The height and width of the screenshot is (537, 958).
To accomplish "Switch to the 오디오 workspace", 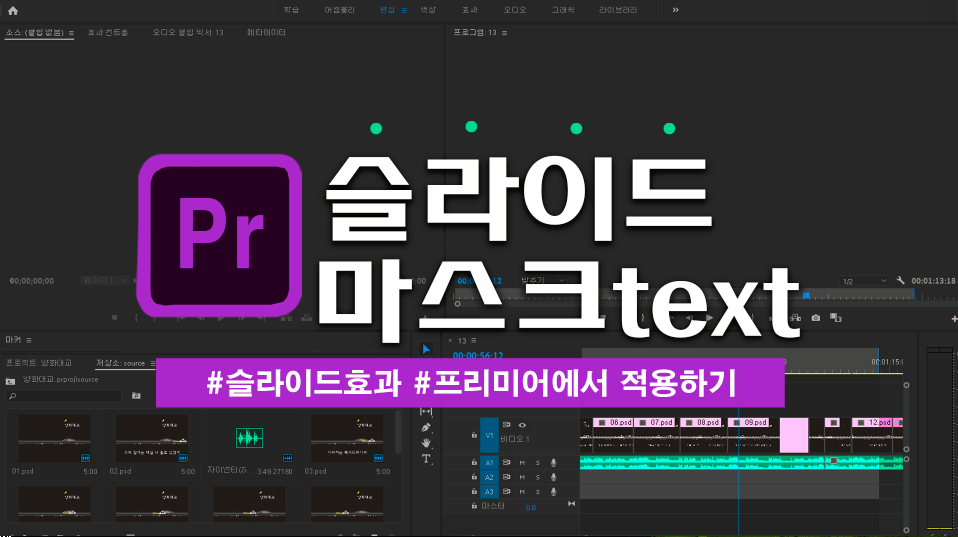I will 514,10.
